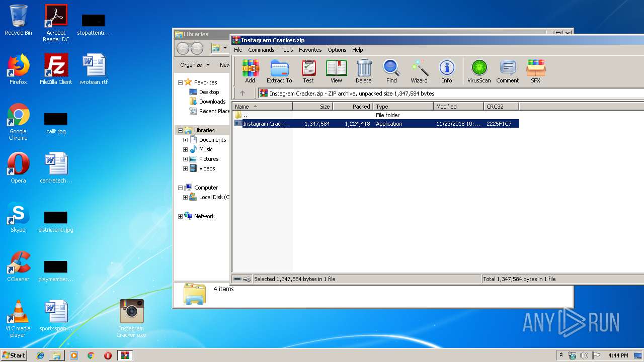The image size is (644, 362).
Task: Open the File menu in WinRAR
Action: pyautogui.click(x=238, y=50)
